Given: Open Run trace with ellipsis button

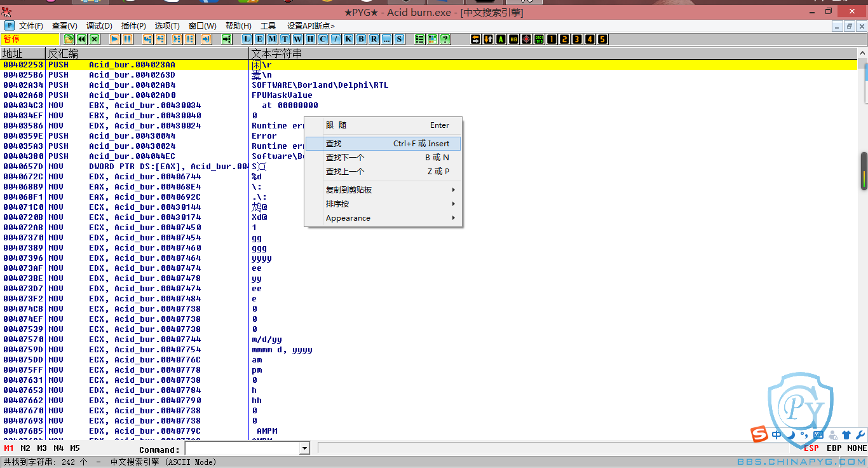Looking at the screenshot, I should point(387,39).
